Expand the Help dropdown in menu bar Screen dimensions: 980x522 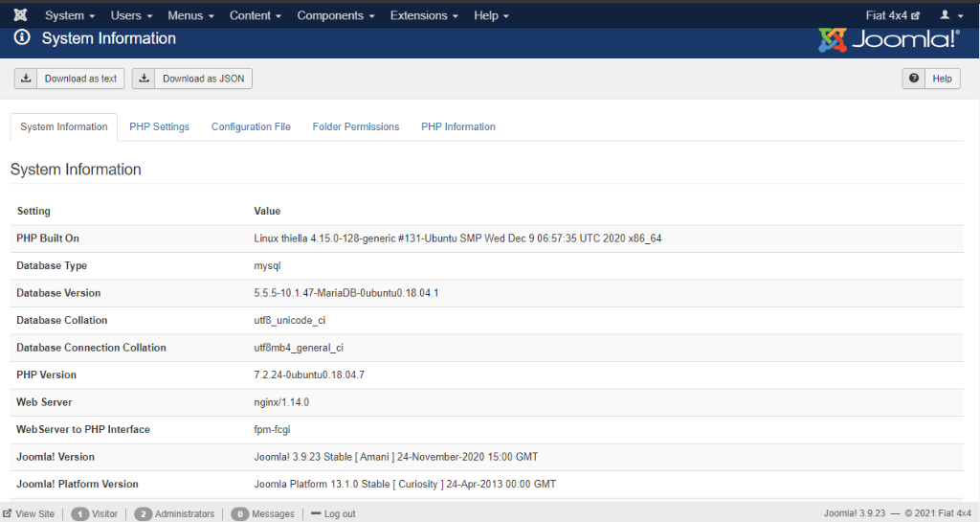(x=491, y=15)
